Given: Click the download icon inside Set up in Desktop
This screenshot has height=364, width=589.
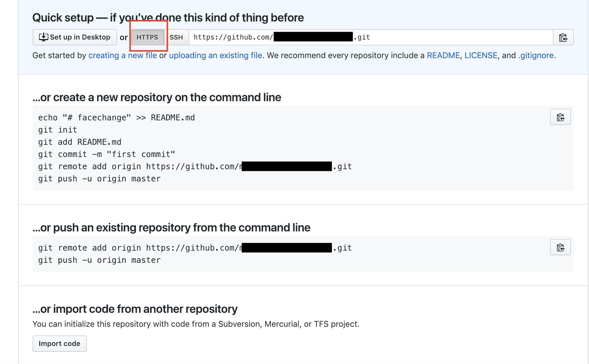Looking at the screenshot, I should (x=43, y=37).
